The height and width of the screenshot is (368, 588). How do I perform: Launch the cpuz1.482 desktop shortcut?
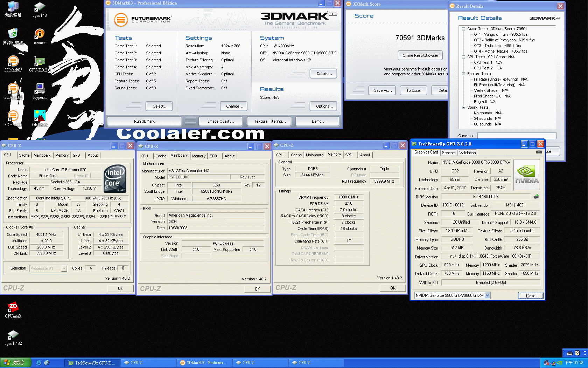tap(13, 337)
